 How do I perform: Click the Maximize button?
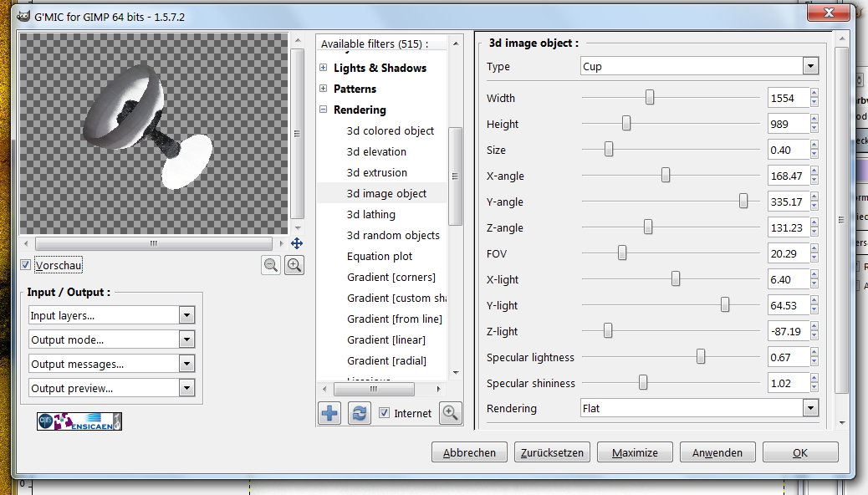click(x=635, y=452)
